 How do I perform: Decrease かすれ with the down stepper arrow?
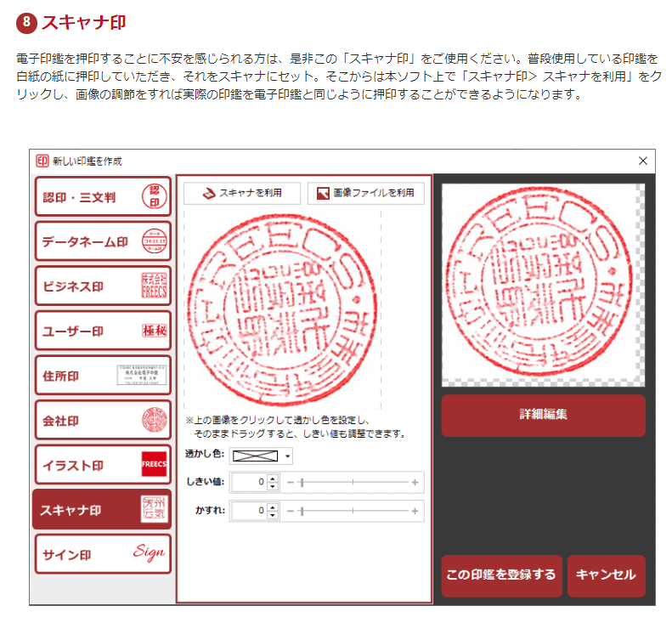(272, 515)
